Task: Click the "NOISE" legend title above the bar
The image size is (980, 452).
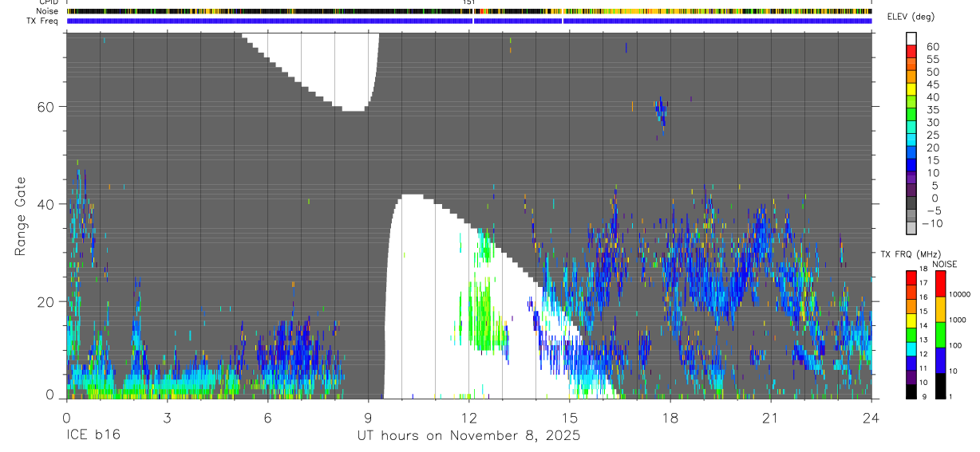Action: (945, 263)
